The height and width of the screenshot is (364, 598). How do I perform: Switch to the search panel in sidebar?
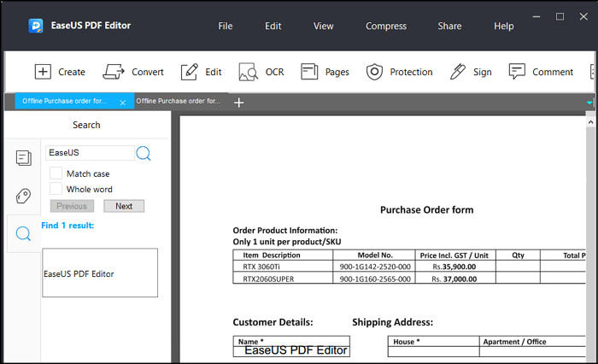[x=23, y=233]
